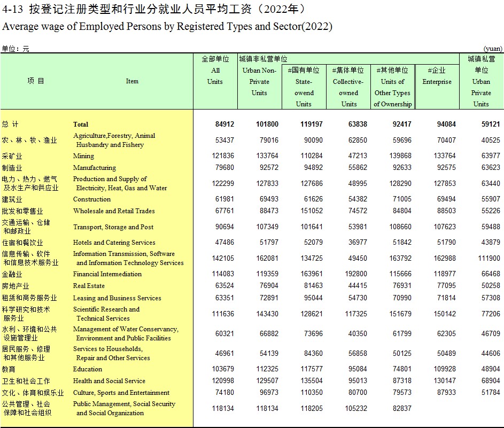Click the Electricity row value 122299

coord(223,183)
